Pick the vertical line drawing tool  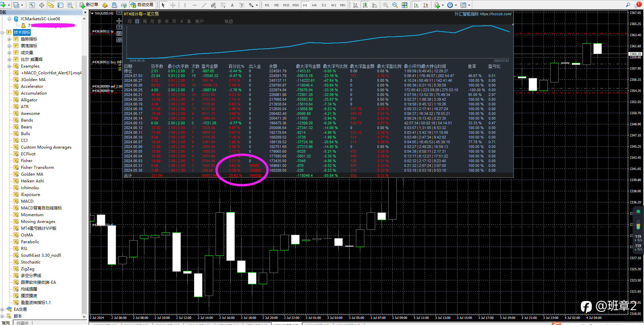[185, 5]
